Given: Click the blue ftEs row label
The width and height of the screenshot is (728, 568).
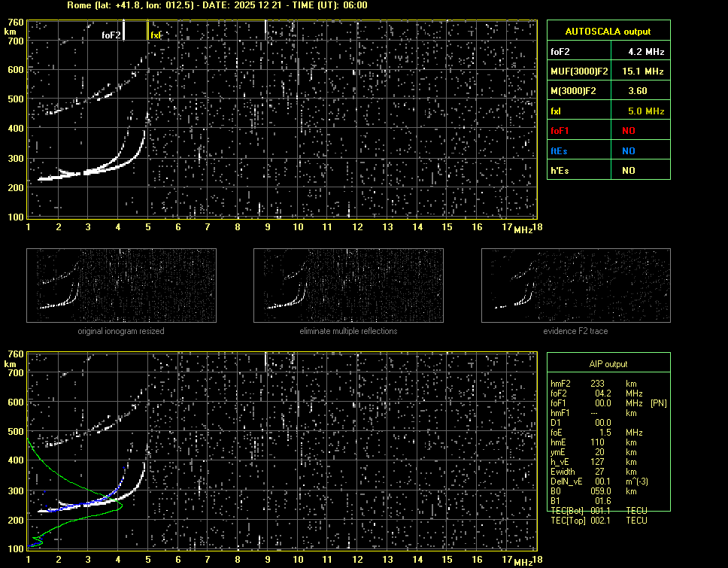Looking at the screenshot, I should 560,151.
